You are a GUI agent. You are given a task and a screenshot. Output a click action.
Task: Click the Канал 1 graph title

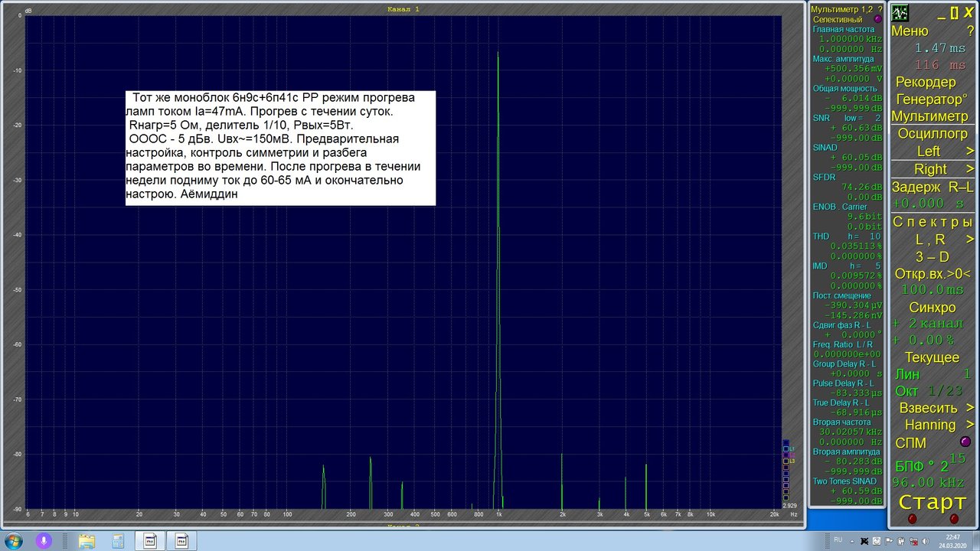(403, 9)
